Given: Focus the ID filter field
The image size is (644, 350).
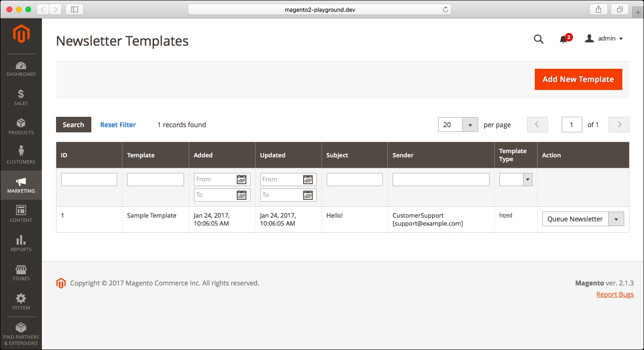Looking at the screenshot, I should 89,179.
